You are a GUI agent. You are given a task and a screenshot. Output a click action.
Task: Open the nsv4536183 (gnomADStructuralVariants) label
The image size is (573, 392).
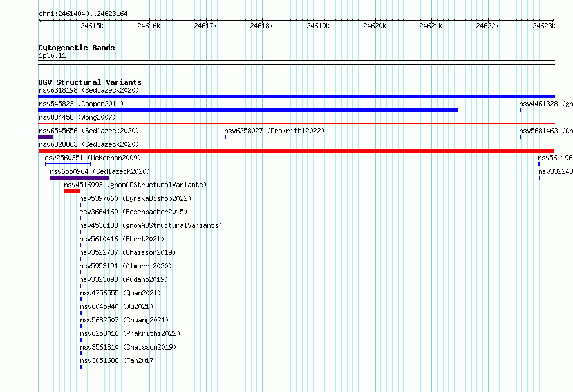(x=151, y=225)
